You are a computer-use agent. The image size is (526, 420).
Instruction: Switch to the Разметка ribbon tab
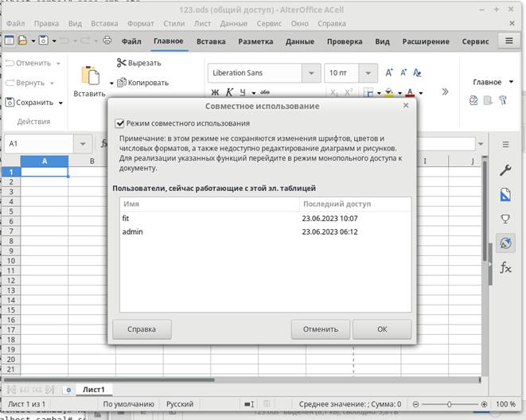pyautogui.click(x=255, y=41)
